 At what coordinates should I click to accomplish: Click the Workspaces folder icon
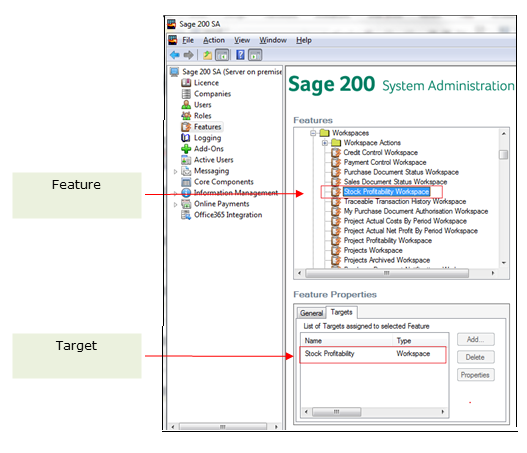324,133
